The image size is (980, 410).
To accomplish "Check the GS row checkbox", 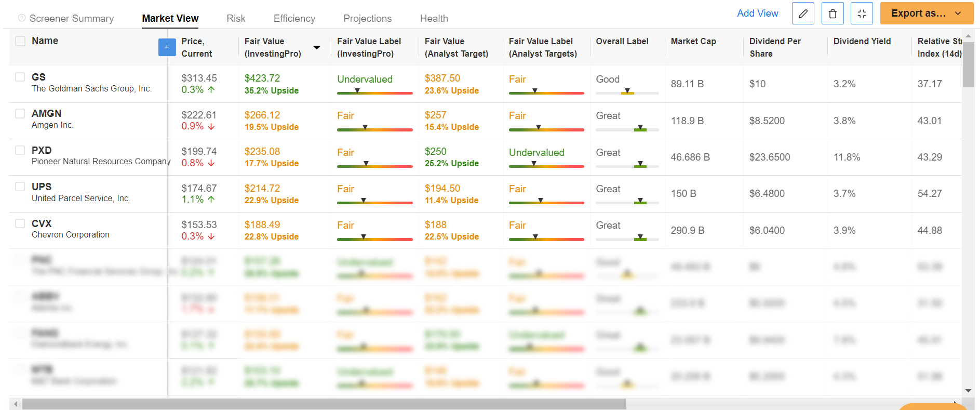I will point(20,77).
